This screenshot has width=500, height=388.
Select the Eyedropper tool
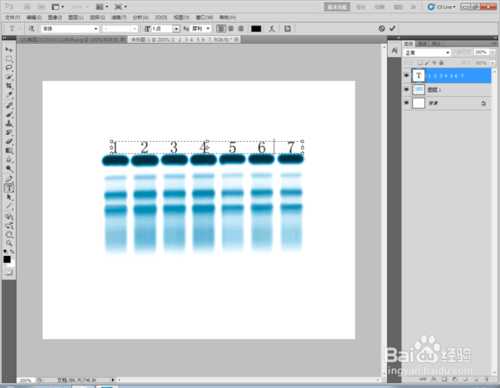point(9,95)
